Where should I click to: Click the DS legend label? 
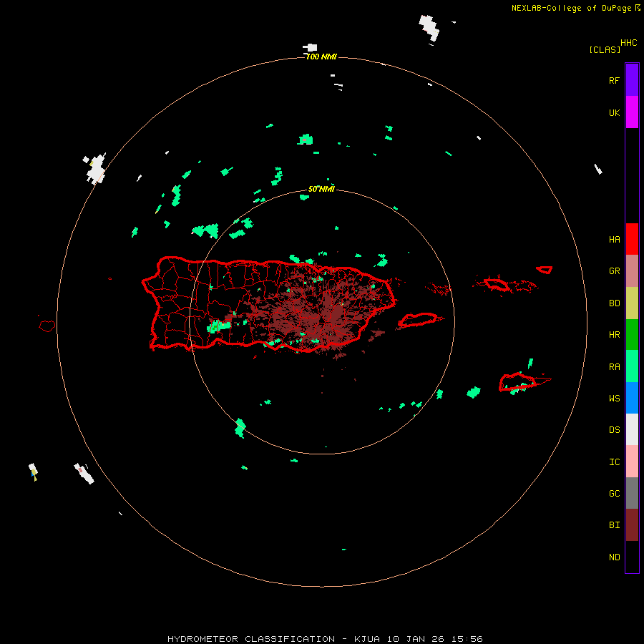(614, 429)
